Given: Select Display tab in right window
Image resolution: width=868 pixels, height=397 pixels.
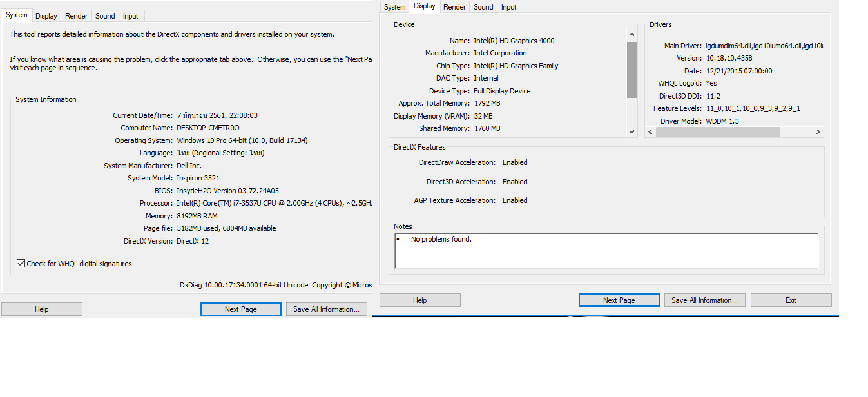Looking at the screenshot, I should pyautogui.click(x=425, y=6).
